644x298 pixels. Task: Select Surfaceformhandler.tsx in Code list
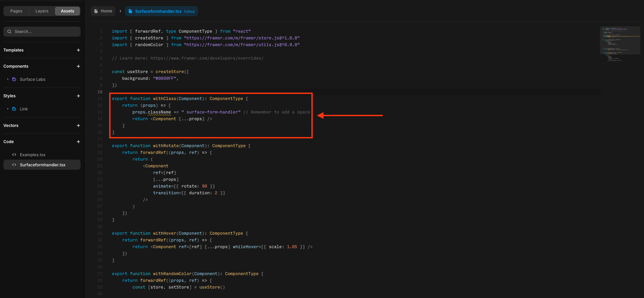(x=42, y=165)
